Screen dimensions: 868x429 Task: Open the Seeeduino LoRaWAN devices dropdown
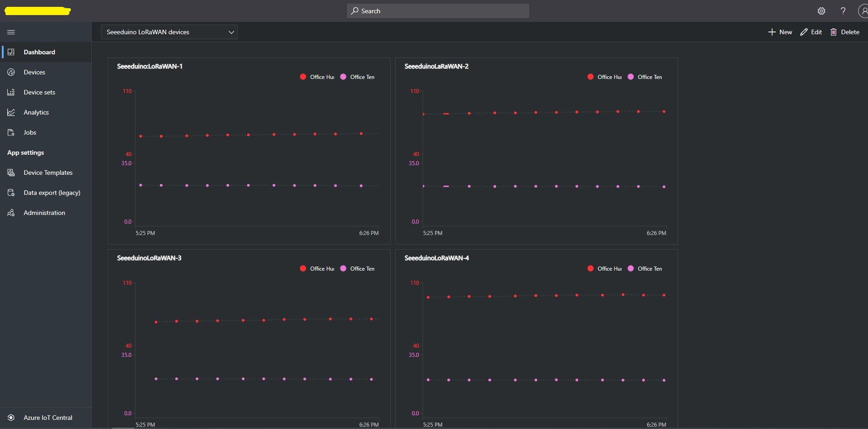pyautogui.click(x=169, y=32)
